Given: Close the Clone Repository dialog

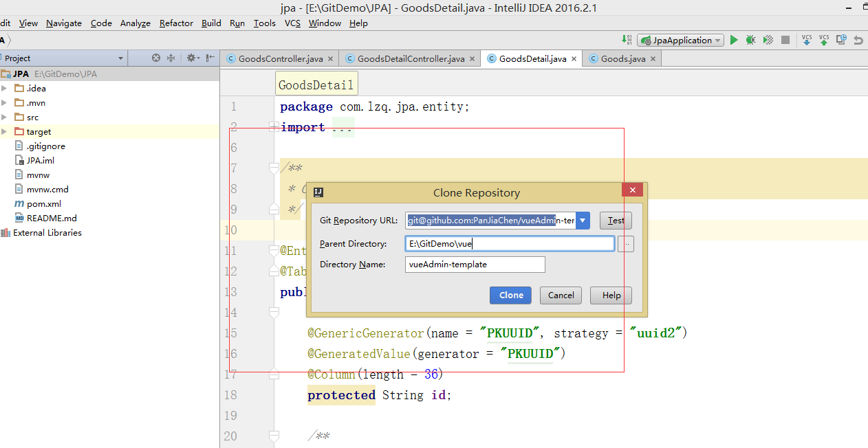Looking at the screenshot, I should point(633,190).
